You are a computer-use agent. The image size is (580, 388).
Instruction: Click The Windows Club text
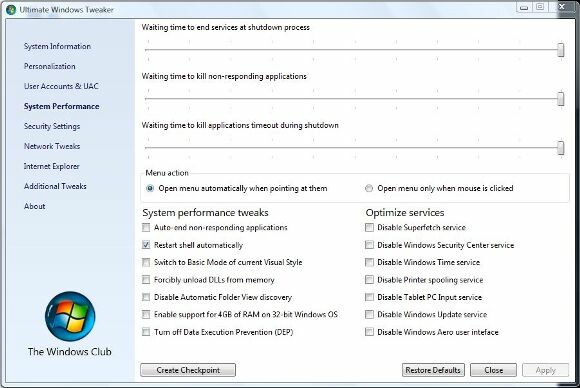[x=70, y=352]
